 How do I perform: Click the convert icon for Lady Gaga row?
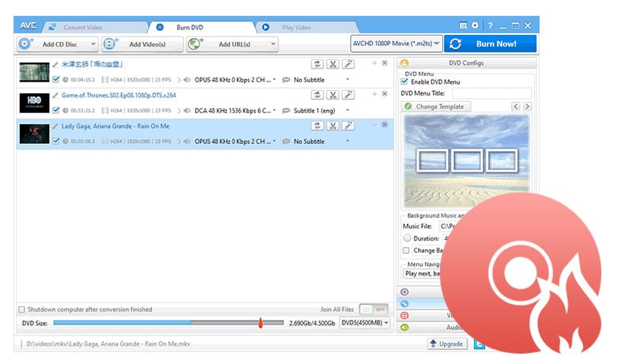point(317,126)
